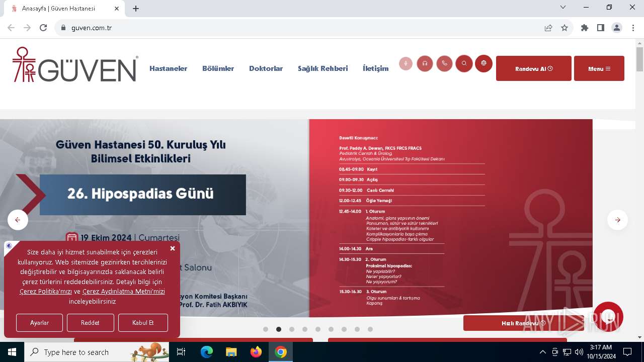Open the headset support icon
The image size is (644, 362).
coord(425,63)
